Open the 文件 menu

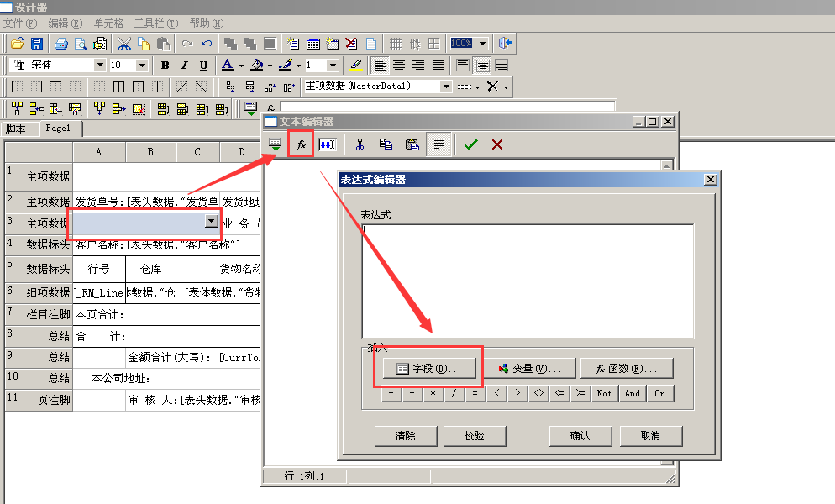[x=20, y=24]
